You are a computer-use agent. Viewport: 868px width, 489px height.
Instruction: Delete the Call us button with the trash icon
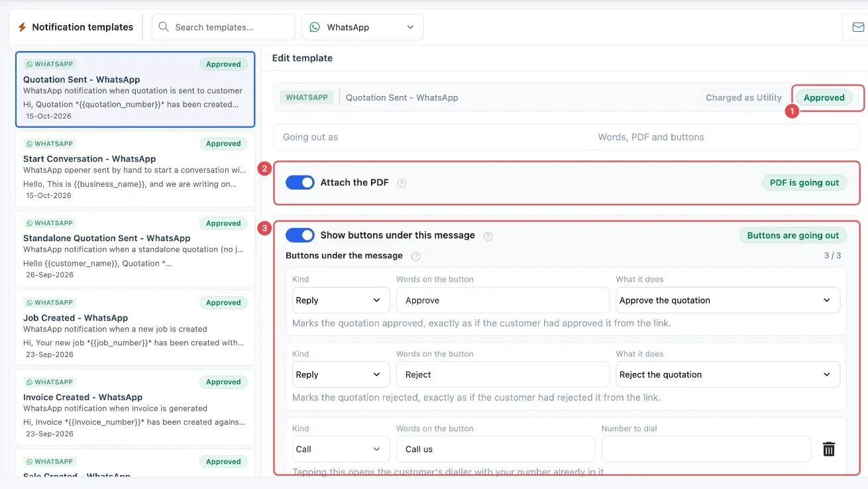[828, 449]
